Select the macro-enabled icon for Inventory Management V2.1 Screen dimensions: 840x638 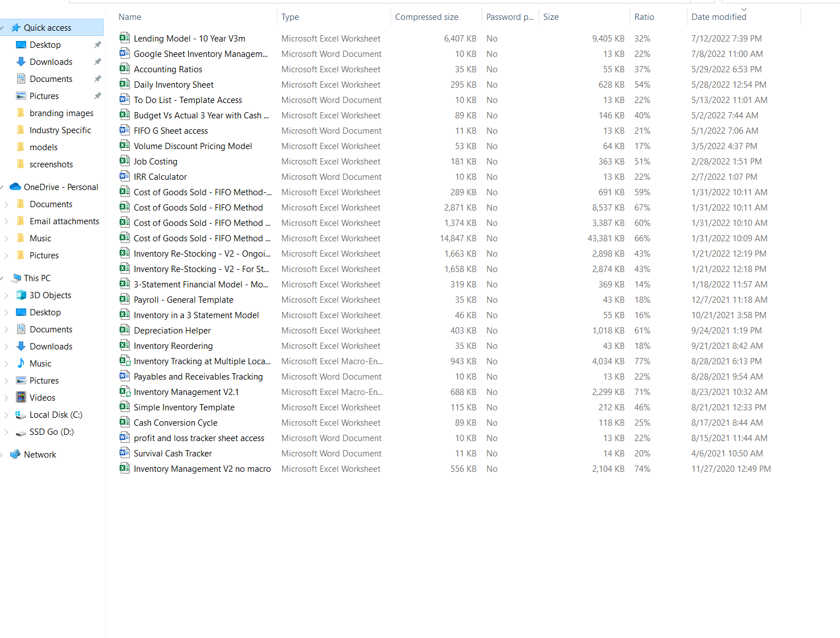click(124, 392)
